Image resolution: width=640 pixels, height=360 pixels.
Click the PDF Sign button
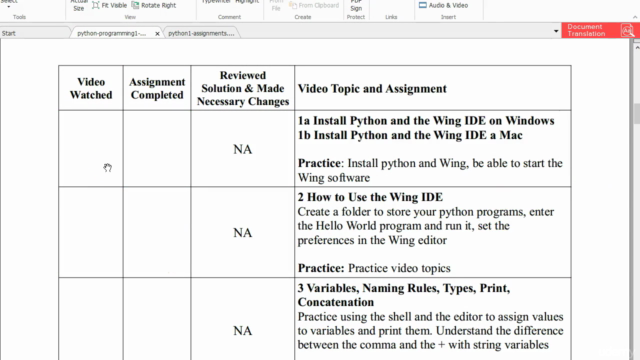click(356, 6)
